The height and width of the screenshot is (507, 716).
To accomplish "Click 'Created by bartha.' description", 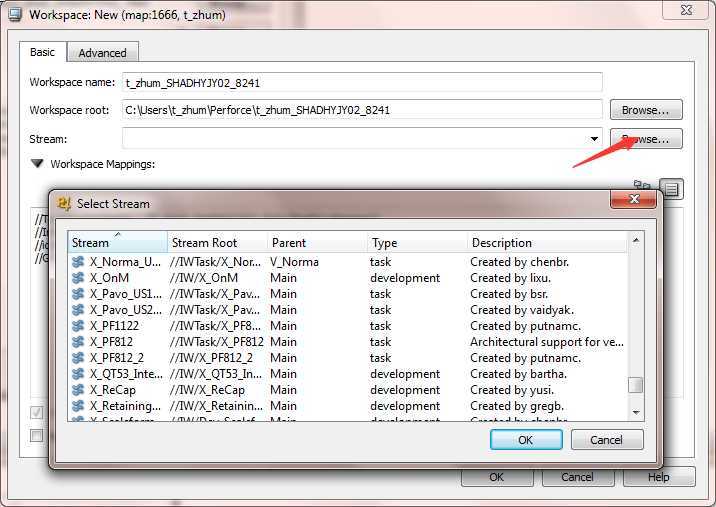I will (x=519, y=374).
